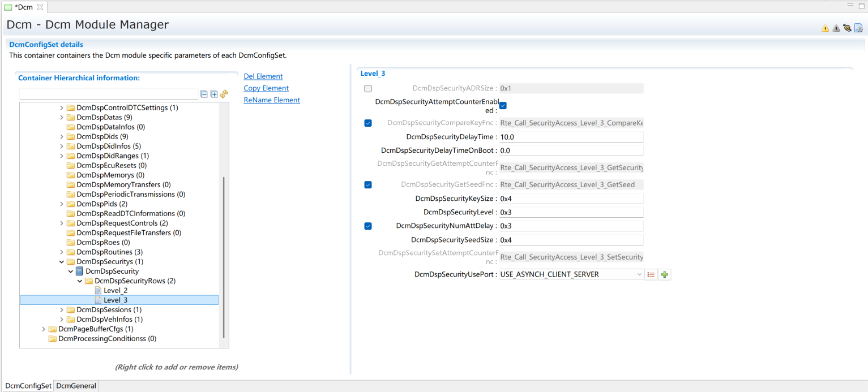Collapse the DcmDspSecurityRows (2) node

click(80, 281)
